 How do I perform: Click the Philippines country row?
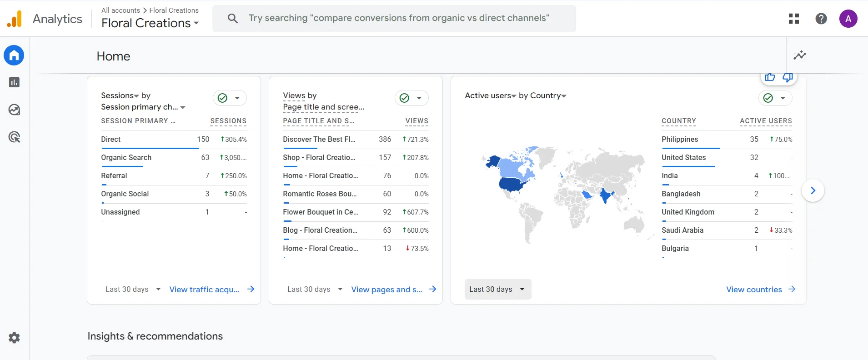coord(727,140)
